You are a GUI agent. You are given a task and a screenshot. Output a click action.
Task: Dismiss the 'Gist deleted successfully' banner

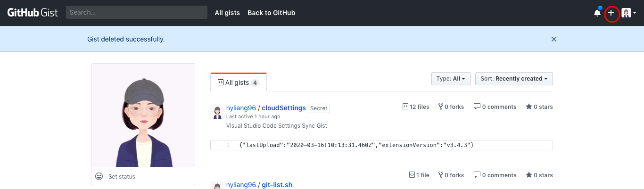554,39
